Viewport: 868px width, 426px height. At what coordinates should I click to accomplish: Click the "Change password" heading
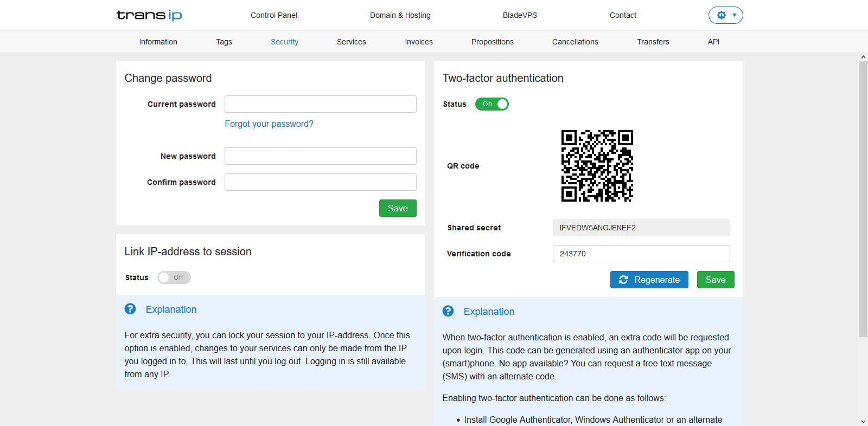pyautogui.click(x=168, y=78)
